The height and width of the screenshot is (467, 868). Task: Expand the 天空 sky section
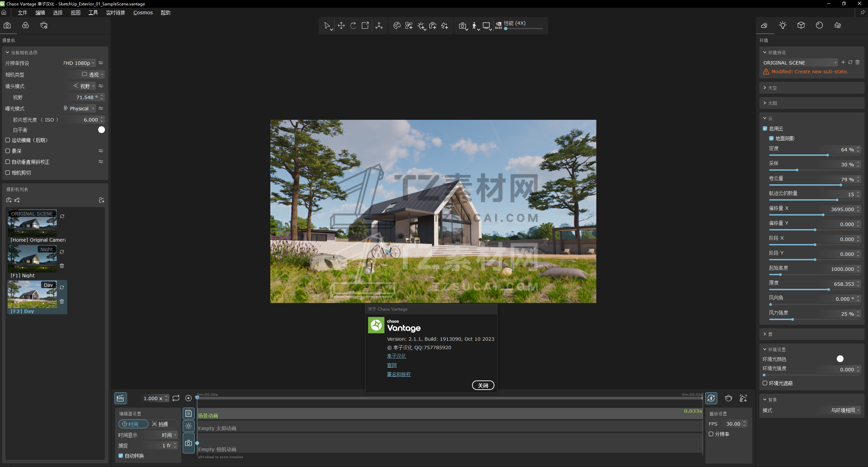coord(772,88)
